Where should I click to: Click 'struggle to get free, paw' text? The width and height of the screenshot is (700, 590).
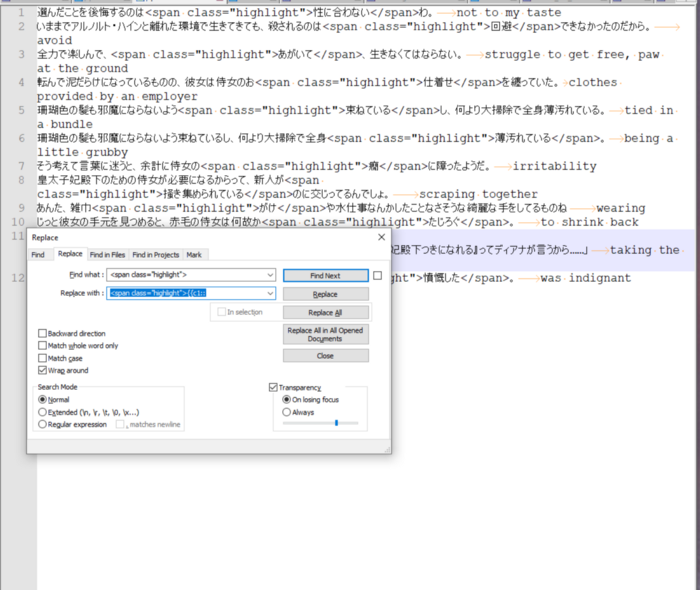(x=572, y=54)
